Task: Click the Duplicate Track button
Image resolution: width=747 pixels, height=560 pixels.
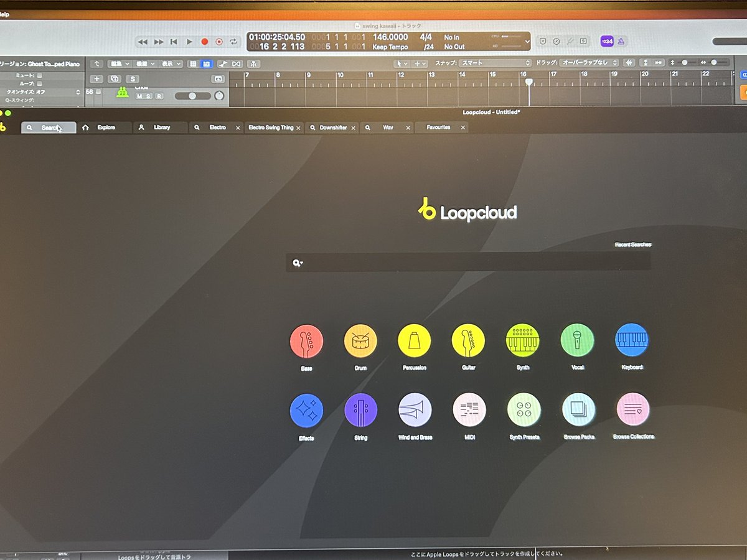Action: pos(115,79)
